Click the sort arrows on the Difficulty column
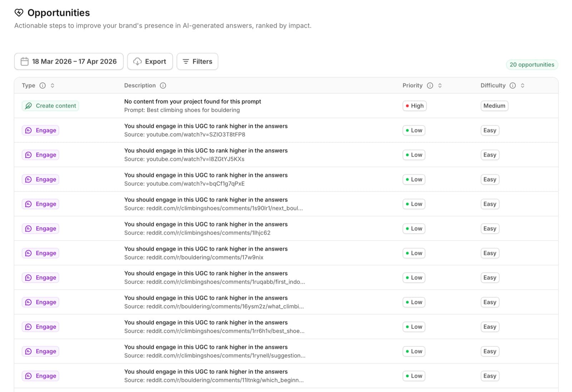The height and width of the screenshot is (392, 572). pos(522,85)
